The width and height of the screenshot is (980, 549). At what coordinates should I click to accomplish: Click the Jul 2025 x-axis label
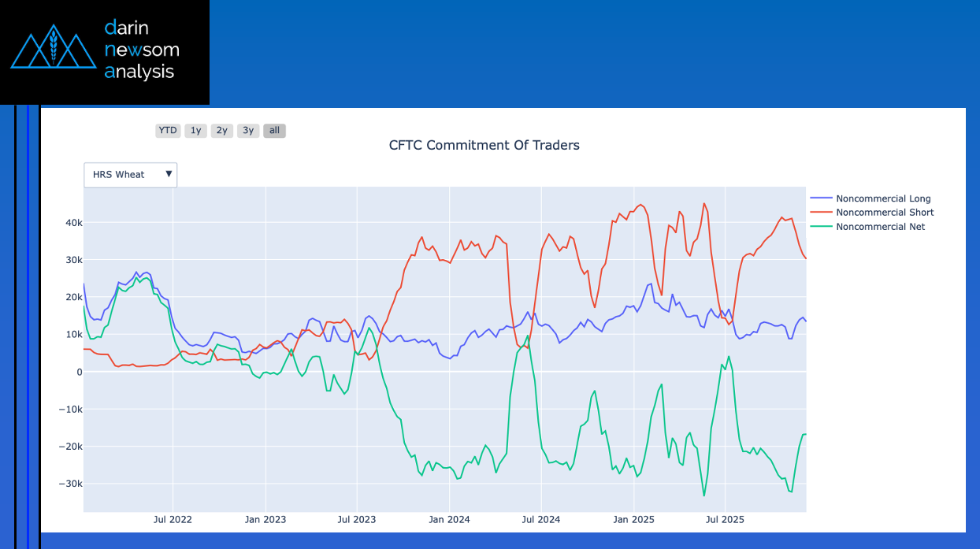tap(725, 520)
